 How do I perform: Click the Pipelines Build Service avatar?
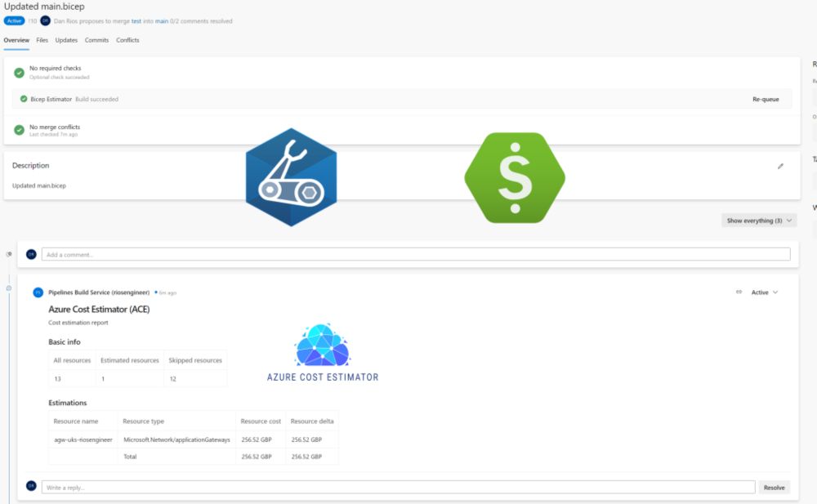coord(38,292)
